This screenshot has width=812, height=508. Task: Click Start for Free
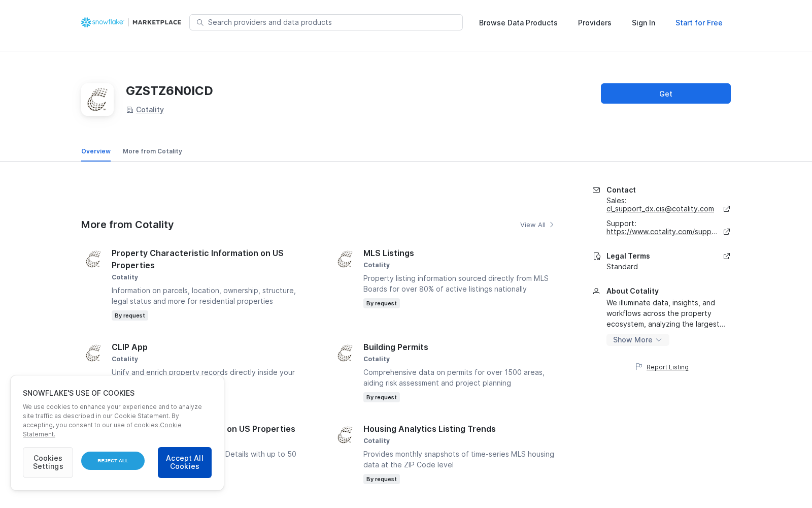(699, 23)
